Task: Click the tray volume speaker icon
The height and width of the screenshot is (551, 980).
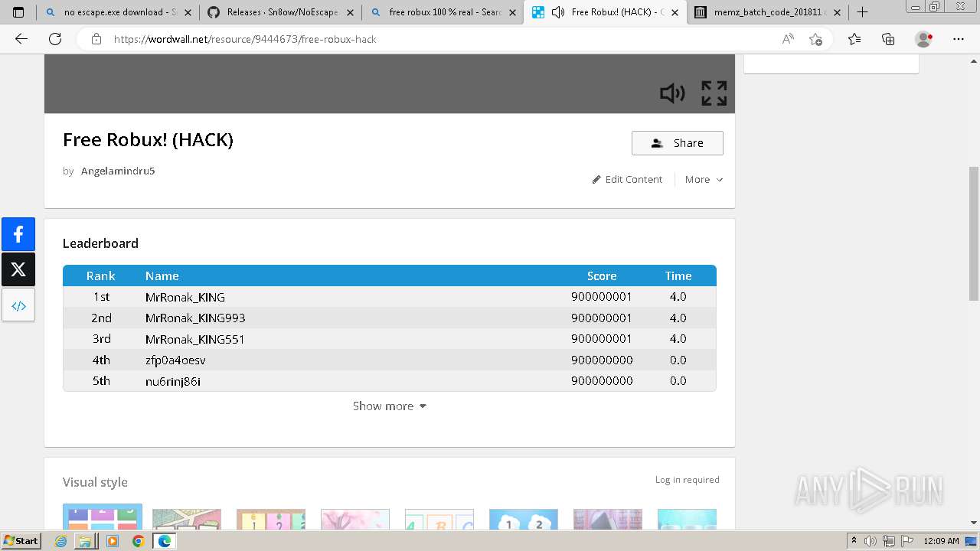Action: pyautogui.click(x=872, y=541)
